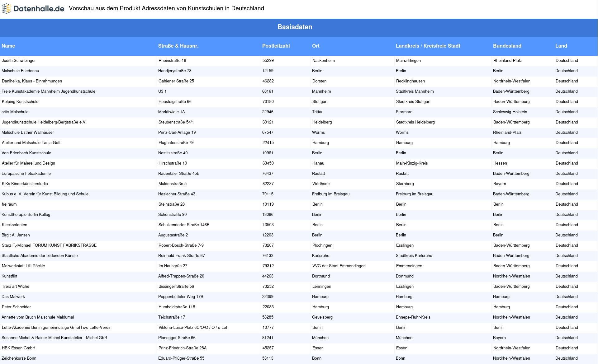The image size is (598, 364).
Task: Click postal code 55299
Action: coord(268,61)
